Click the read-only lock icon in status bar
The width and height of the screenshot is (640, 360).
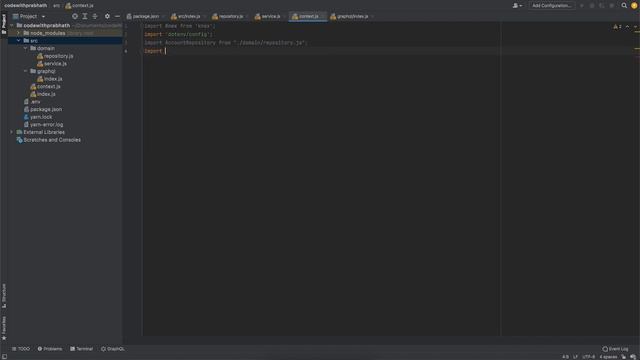pos(623,357)
